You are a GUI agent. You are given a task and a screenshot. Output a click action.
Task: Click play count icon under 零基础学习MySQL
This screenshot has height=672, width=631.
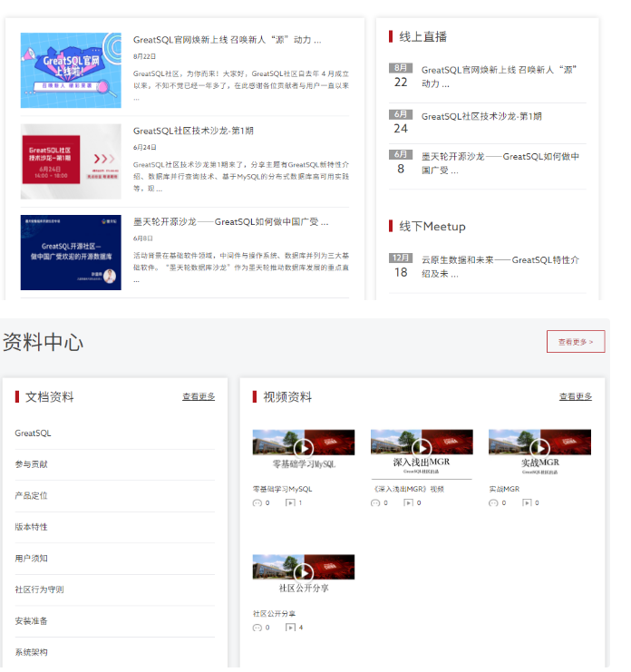pyautogui.click(x=290, y=502)
